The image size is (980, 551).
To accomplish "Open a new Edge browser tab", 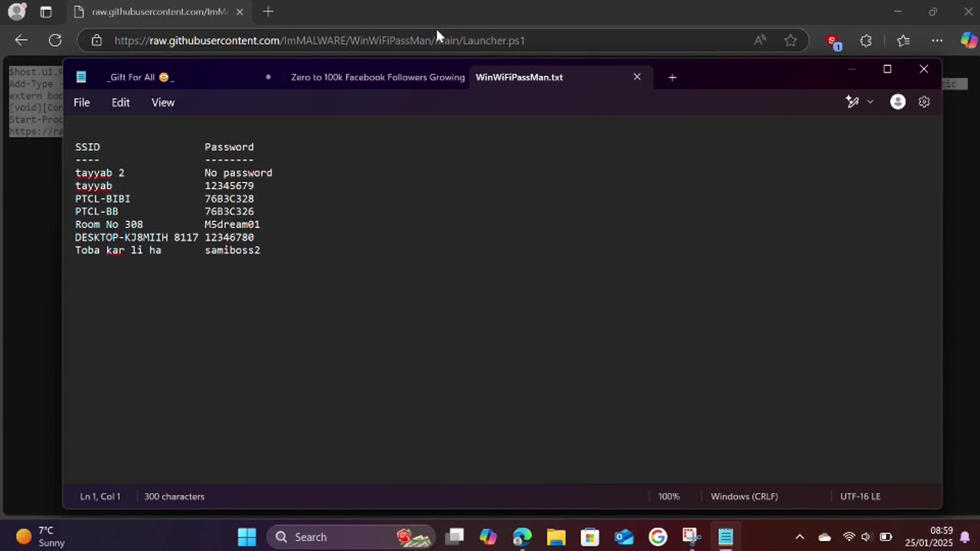I will pos(268,11).
